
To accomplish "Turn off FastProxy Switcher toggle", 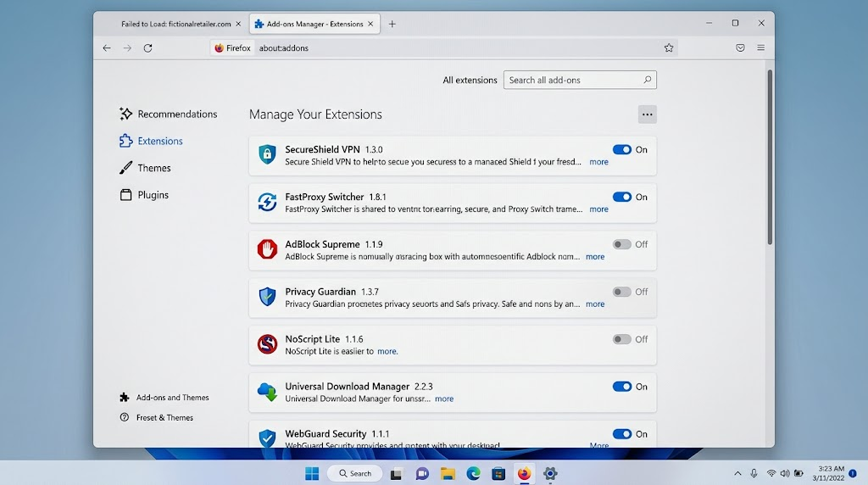I will tap(621, 197).
